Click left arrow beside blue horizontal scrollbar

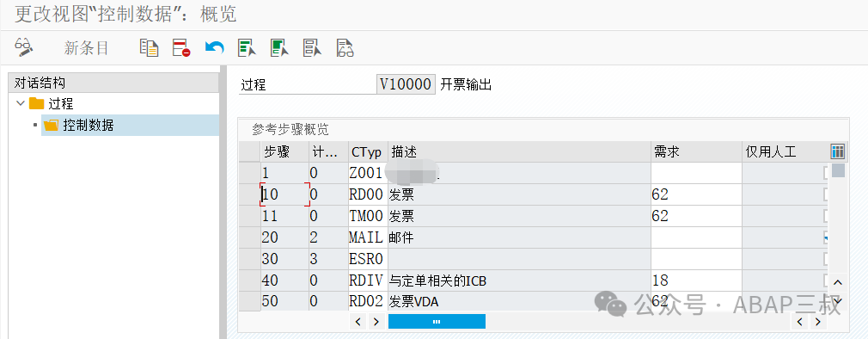coord(358,321)
